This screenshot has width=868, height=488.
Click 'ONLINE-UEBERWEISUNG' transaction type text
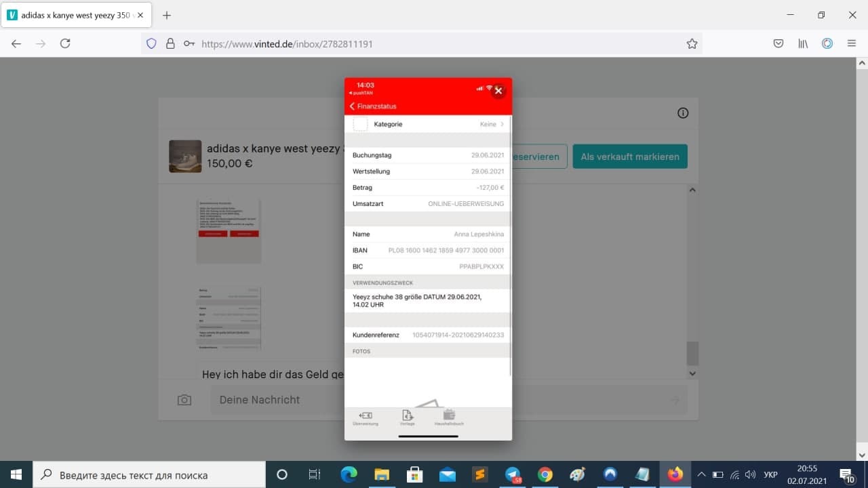(466, 204)
